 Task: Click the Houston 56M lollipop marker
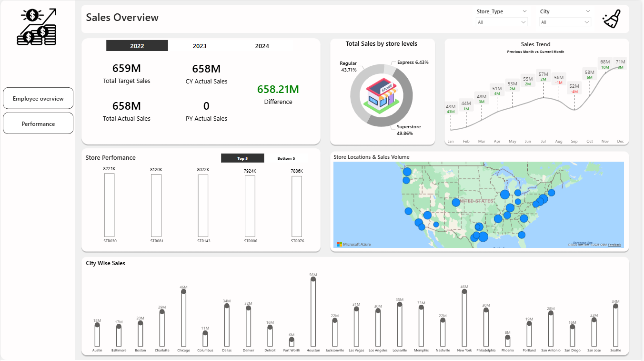[x=313, y=279]
